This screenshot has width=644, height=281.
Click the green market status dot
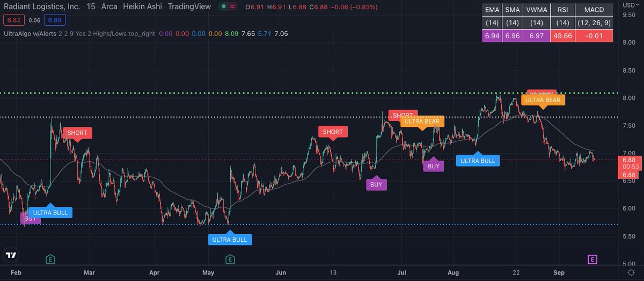(223, 8)
